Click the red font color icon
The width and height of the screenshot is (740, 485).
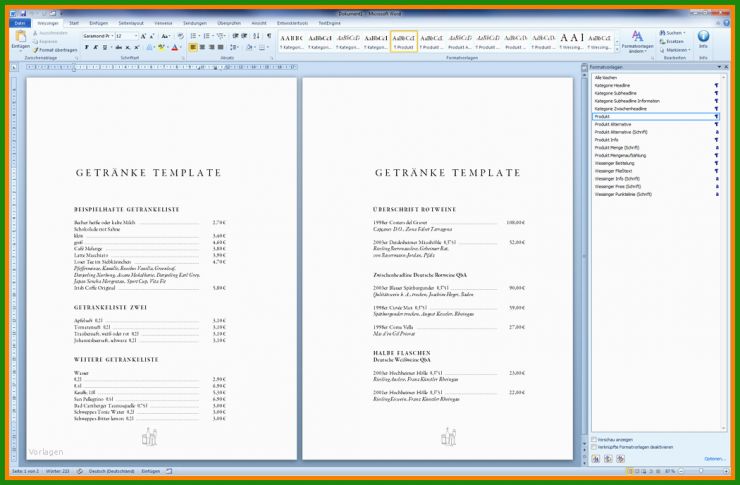[x=175, y=48]
